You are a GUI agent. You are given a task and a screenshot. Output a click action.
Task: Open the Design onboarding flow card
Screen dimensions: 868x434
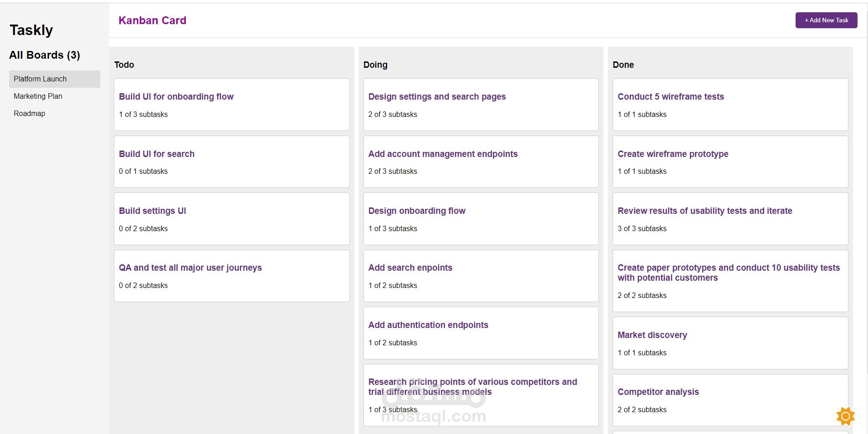[480, 219]
